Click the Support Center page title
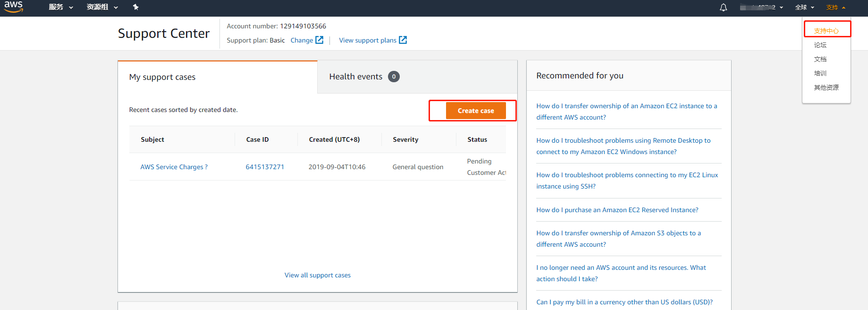 [164, 34]
